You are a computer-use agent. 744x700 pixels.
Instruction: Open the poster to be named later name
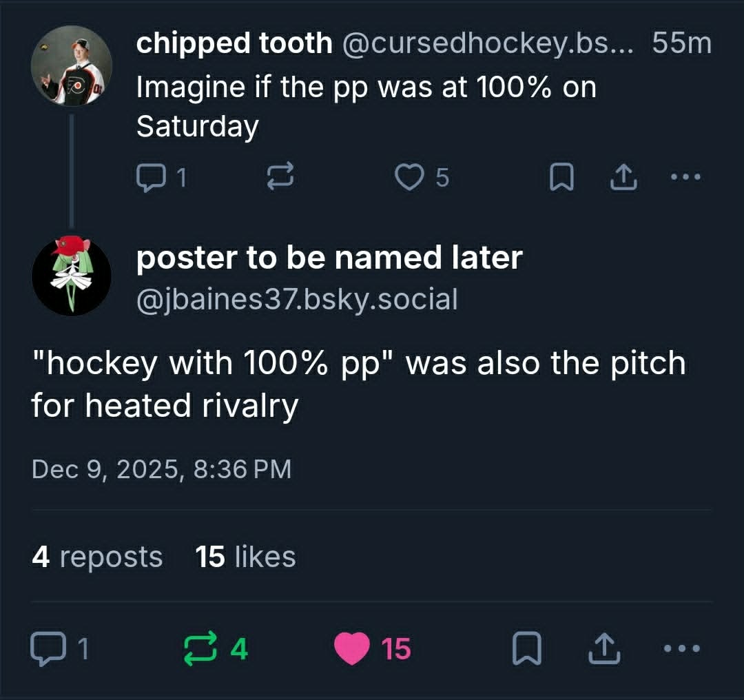pos(329,258)
